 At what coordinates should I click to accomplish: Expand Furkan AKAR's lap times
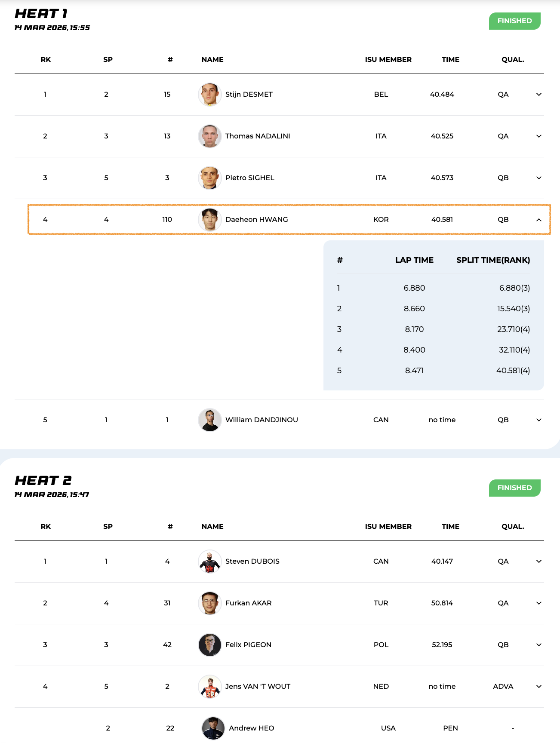(x=538, y=603)
